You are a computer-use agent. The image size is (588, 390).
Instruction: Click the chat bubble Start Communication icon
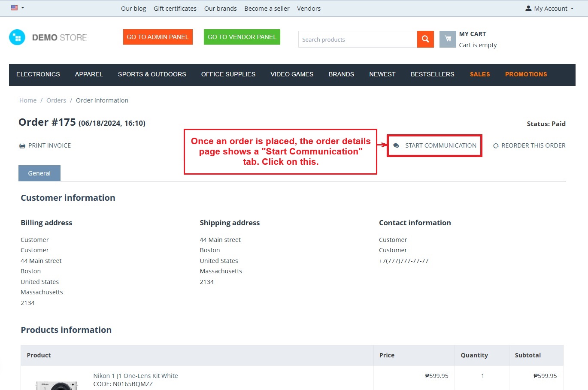point(396,146)
